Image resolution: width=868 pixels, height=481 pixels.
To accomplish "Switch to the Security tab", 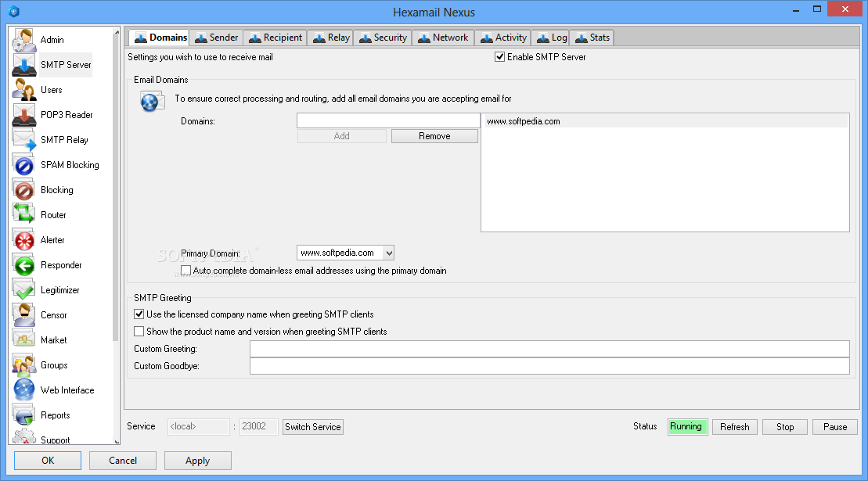I will coord(383,38).
